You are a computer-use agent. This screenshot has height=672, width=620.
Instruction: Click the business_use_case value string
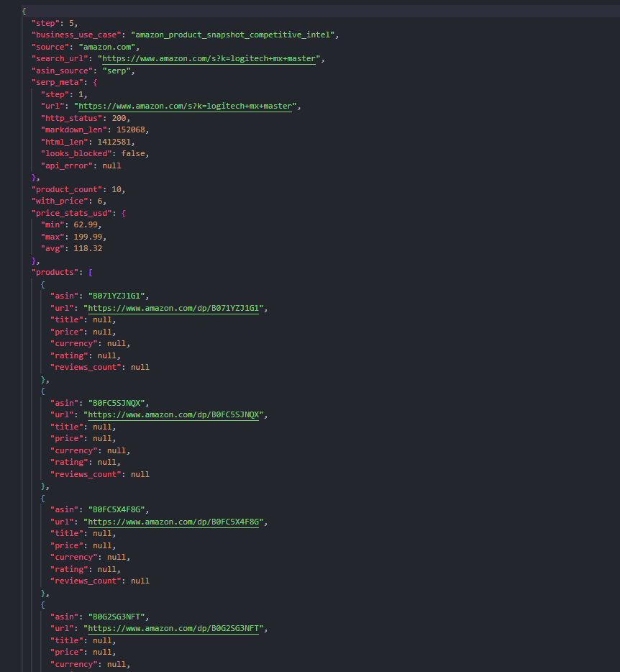coord(232,35)
